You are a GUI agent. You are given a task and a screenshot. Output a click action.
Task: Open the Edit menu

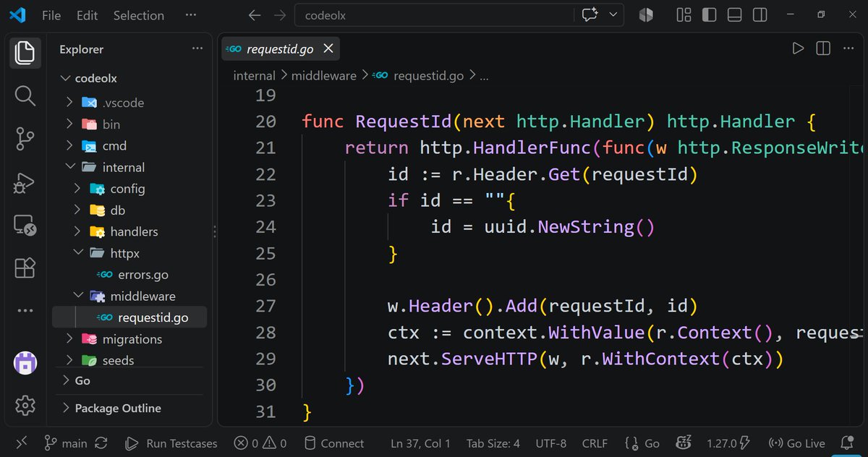(x=87, y=15)
